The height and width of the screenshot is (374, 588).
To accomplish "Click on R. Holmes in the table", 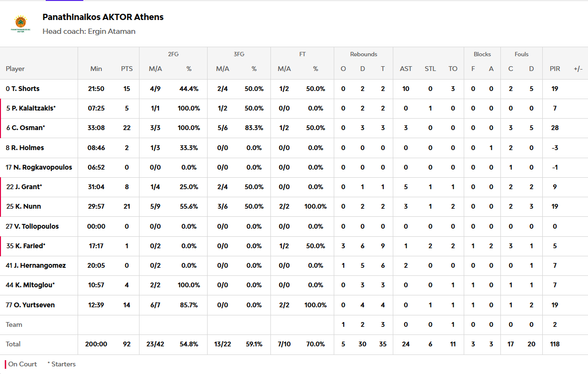I will click(x=28, y=148).
